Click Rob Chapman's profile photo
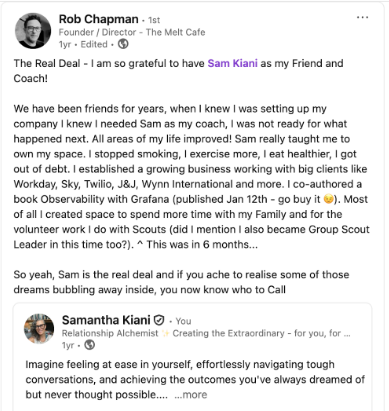The width and height of the screenshot is (389, 411). (33, 31)
